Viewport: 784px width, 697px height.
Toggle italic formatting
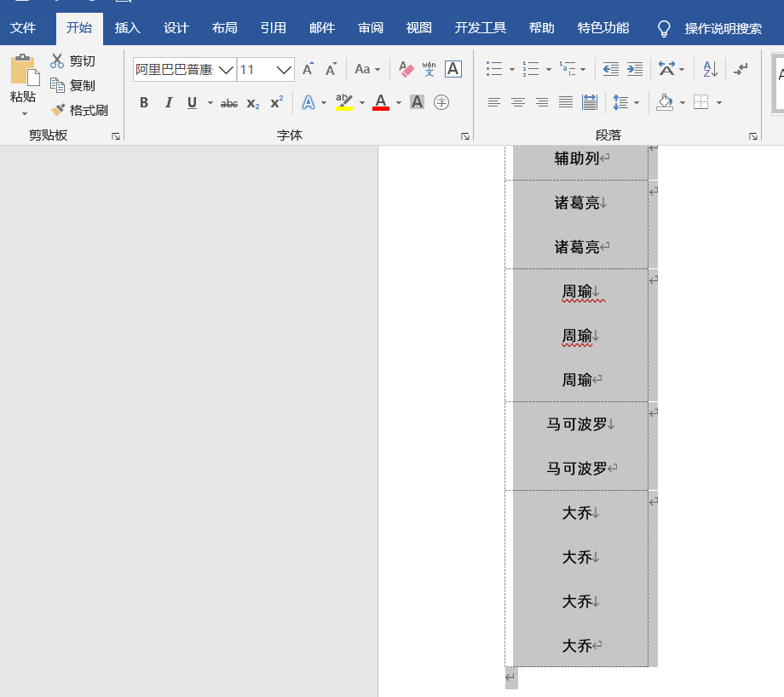[x=169, y=102]
